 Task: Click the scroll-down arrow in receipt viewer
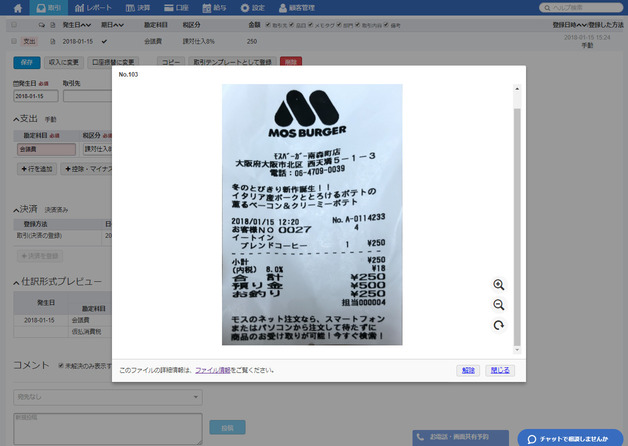pyautogui.click(x=517, y=350)
